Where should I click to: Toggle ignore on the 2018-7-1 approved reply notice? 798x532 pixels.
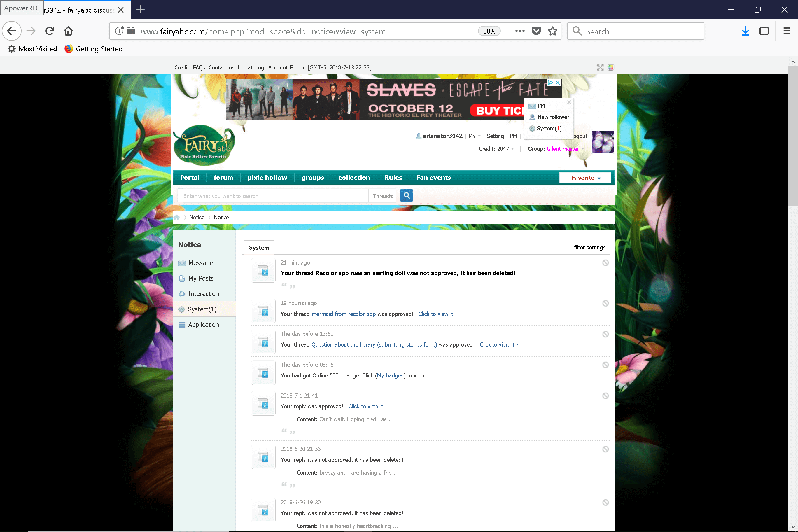606,395
